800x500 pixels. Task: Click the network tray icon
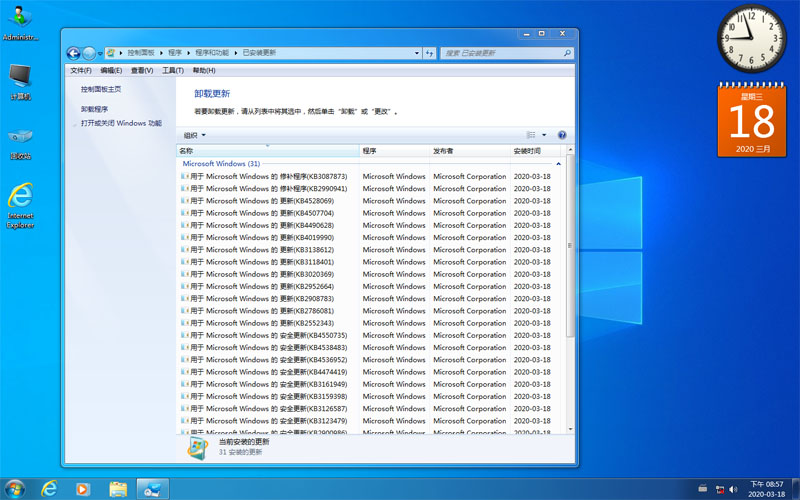720,489
